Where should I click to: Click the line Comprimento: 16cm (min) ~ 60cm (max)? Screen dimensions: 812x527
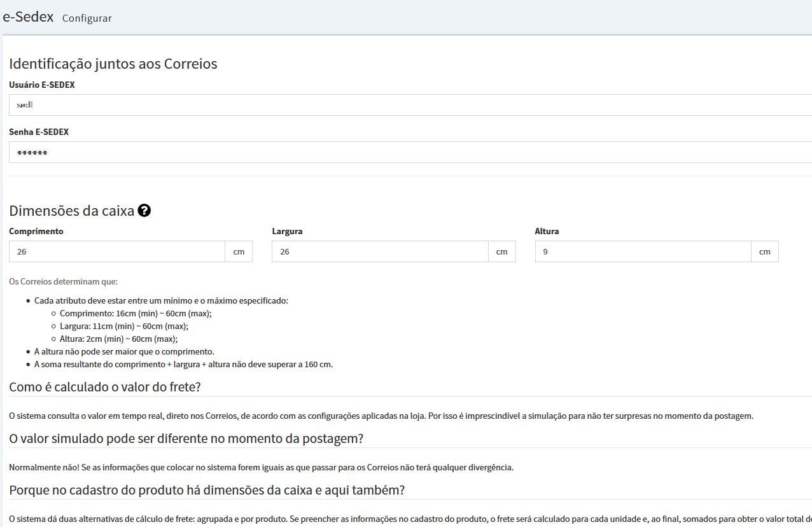point(136,313)
